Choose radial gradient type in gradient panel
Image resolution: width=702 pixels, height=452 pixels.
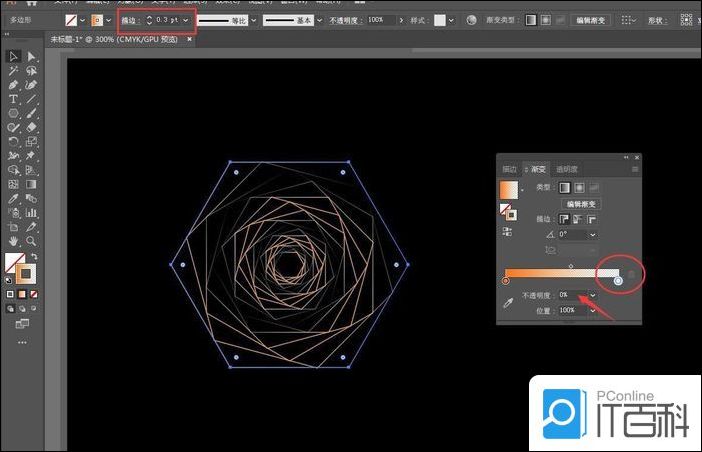point(579,187)
